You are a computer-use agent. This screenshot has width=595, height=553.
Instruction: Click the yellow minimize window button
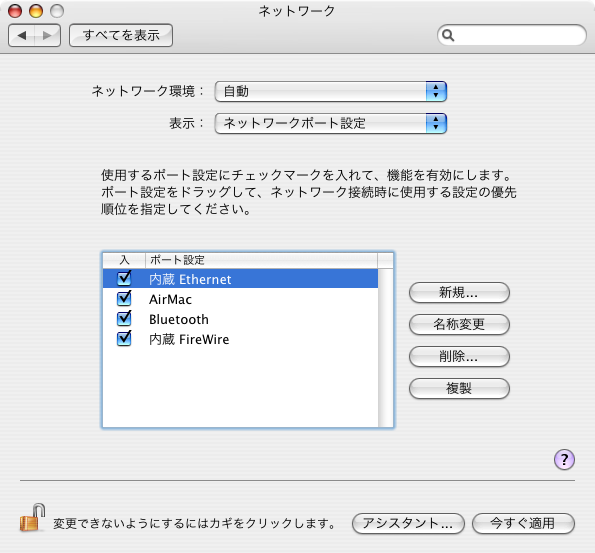pyautogui.click(x=36, y=11)
